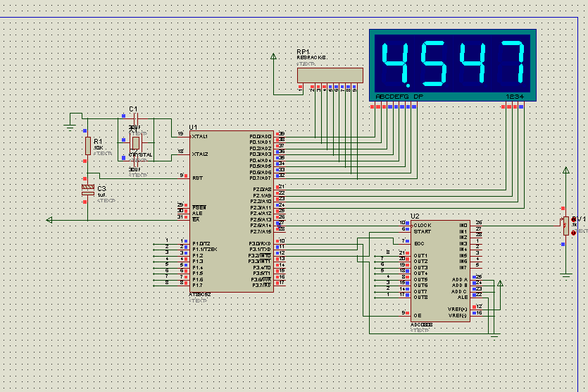The image size is (588, 392).
Task: Click the digit 5 on the display
Action: (434, 62)
